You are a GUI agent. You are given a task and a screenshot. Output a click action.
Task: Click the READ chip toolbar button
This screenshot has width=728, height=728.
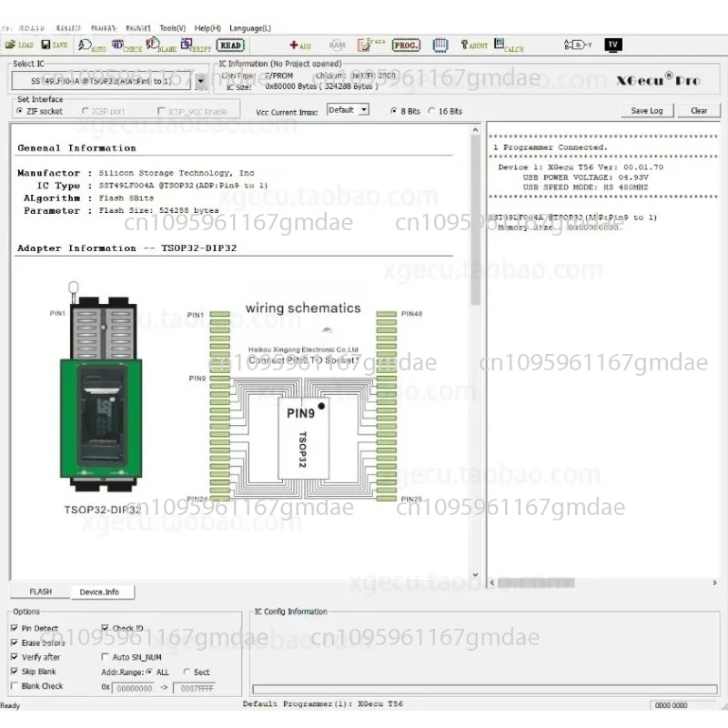[230, 45]
